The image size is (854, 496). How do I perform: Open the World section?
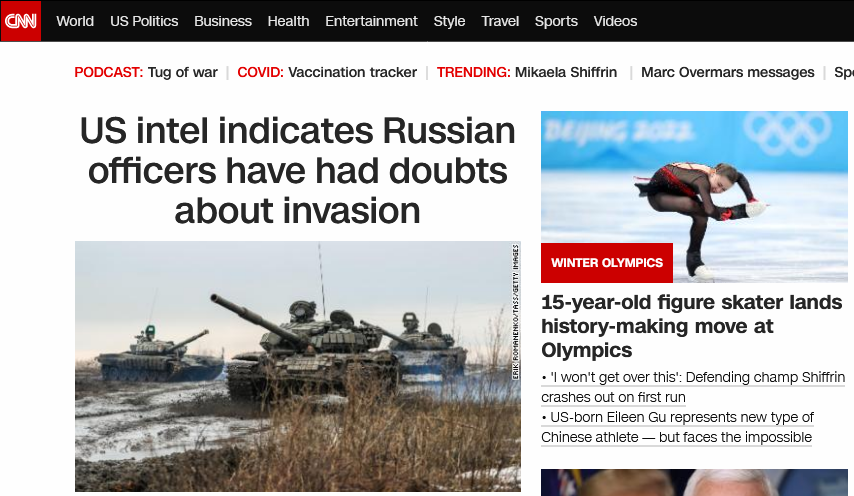[75, 21]
